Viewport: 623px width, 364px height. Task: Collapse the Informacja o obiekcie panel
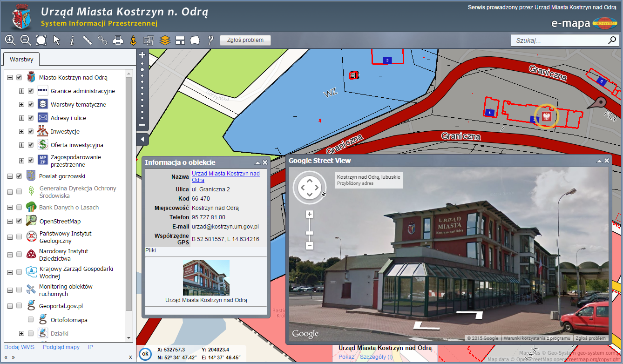(257, 163)
